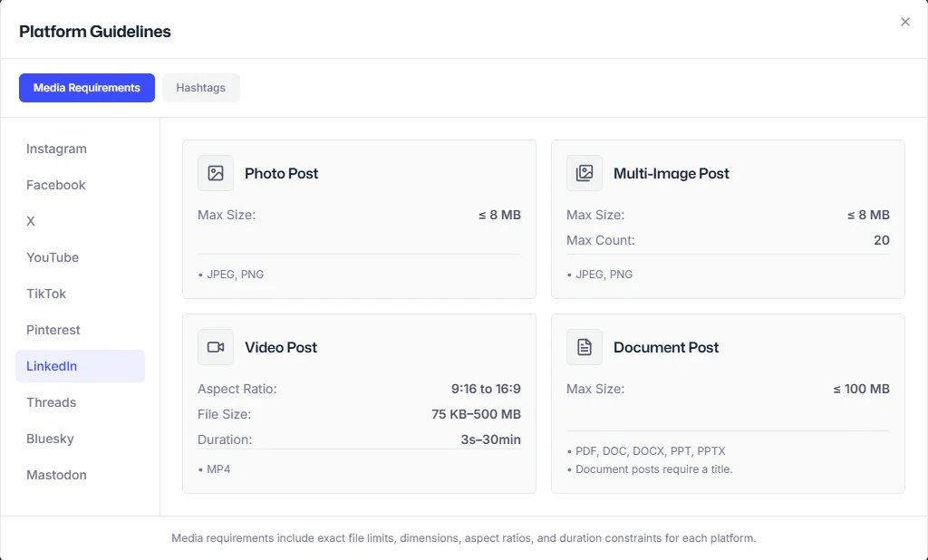Viewport: 928px width, 560px height.
Task: Click the Video Post camera icon
Action: click(216, 347)
